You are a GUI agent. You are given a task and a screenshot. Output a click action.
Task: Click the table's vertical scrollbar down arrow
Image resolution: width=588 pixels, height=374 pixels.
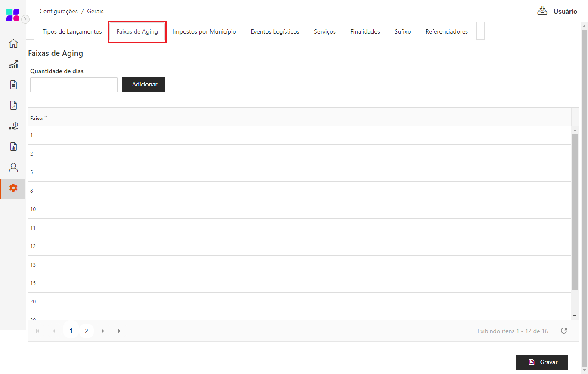(575, 316)
